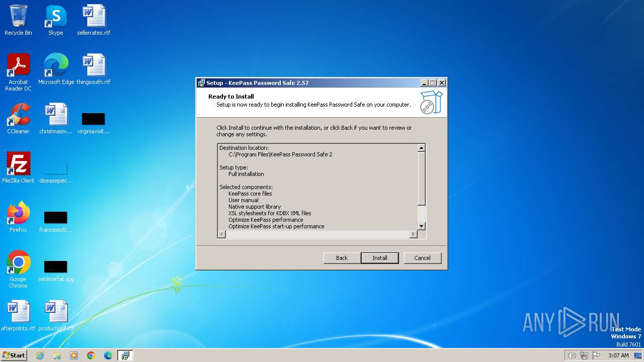The image size is (644, 362).
Task: Click the 'C:\Program Files\KeePass Password Safe 2' line
Action: pos(280,154)
